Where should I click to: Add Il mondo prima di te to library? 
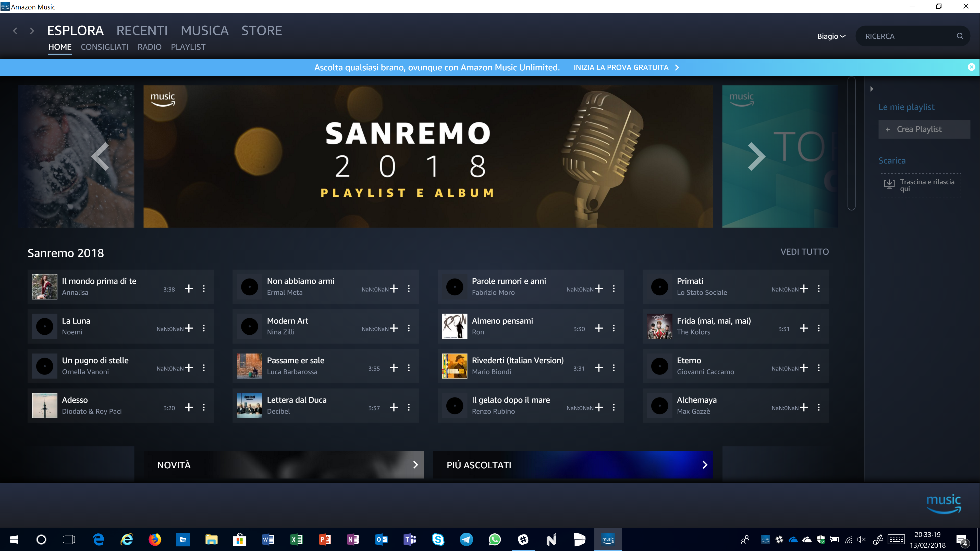pyautogui.click(x=189, y=289)
